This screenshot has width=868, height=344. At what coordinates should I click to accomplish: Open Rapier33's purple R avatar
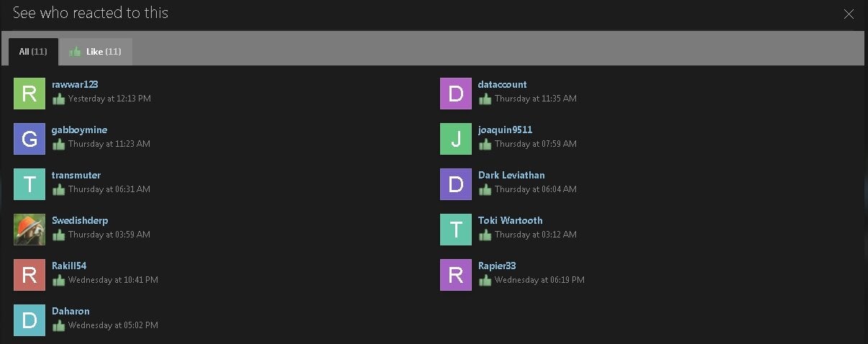coord(456,275)
